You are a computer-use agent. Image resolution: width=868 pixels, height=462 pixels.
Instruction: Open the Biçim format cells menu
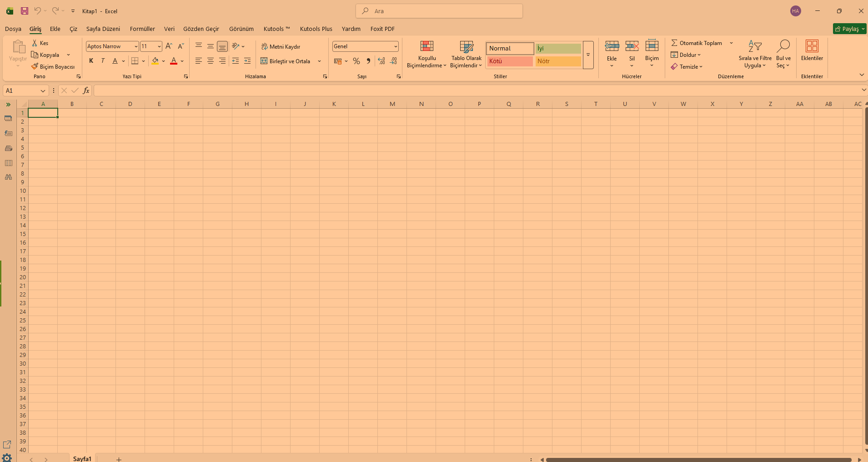(x=652, y=54)
